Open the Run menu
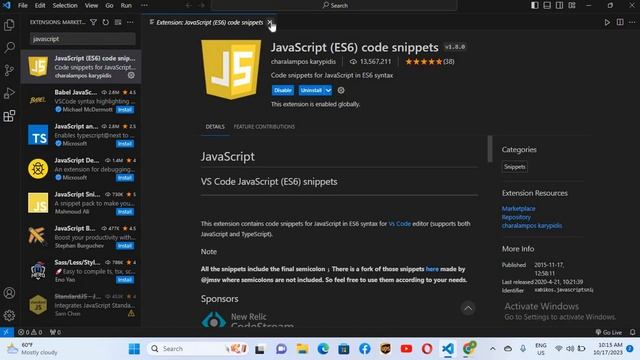Screen dimensions: 640x360 pyautogui.click(x=126, y=5)
